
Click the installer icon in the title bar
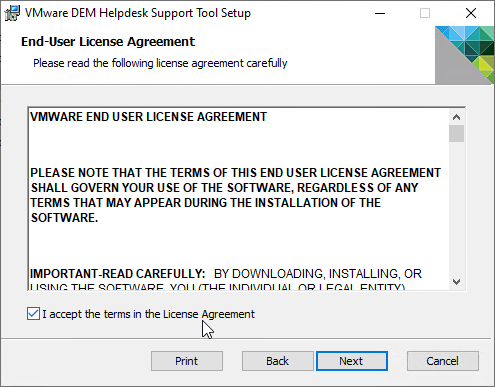12,13
